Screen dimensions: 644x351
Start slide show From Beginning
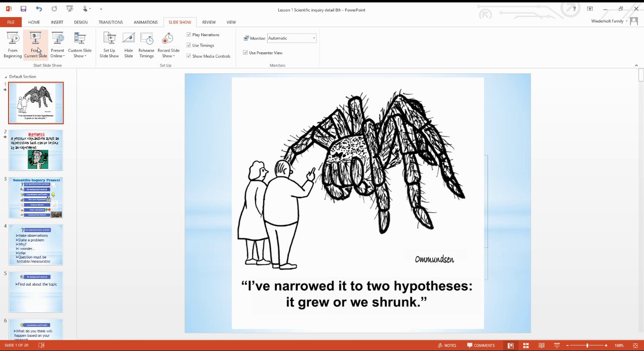[13, 45]
